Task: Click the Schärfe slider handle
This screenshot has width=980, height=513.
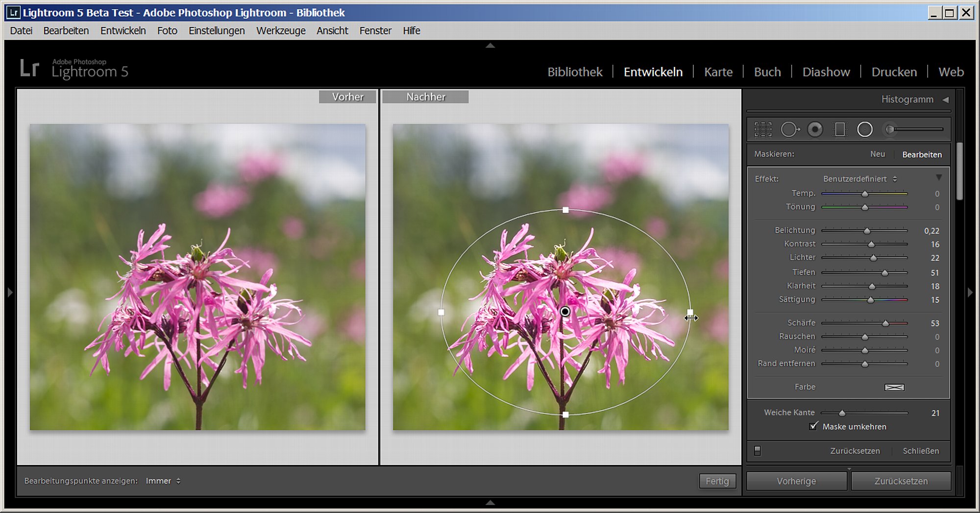Action: click(x=885, y=323)
